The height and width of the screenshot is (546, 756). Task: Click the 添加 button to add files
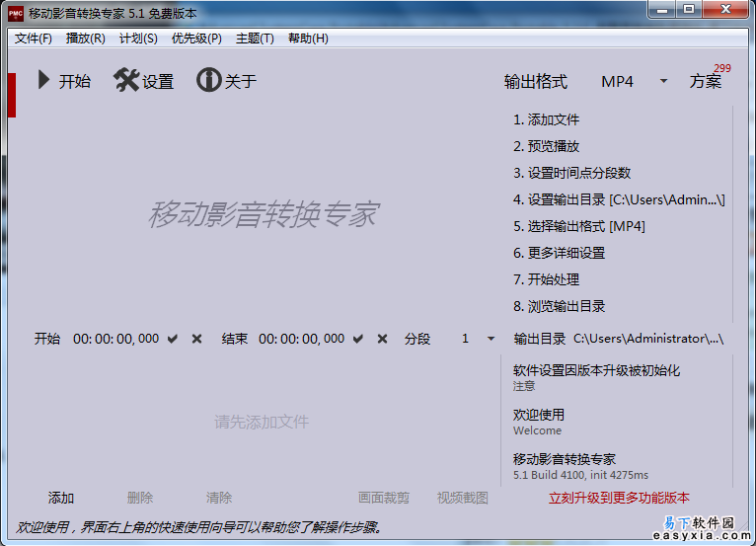coord(61,498)
